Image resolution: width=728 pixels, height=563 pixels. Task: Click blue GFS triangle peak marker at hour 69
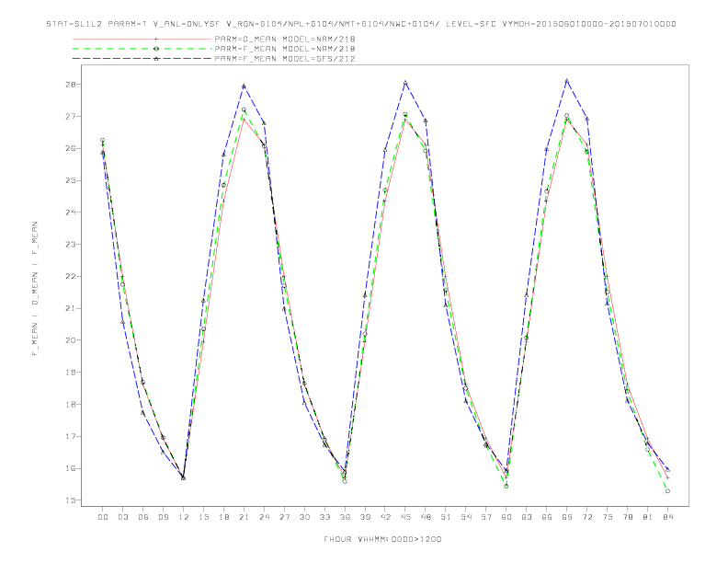567,81
